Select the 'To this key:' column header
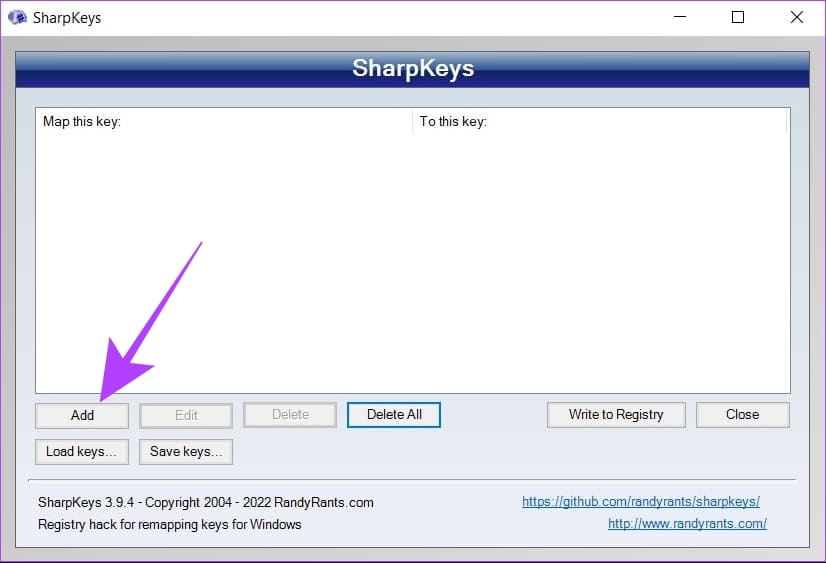The width and height of the screenshot is (826, 563). 599,122
